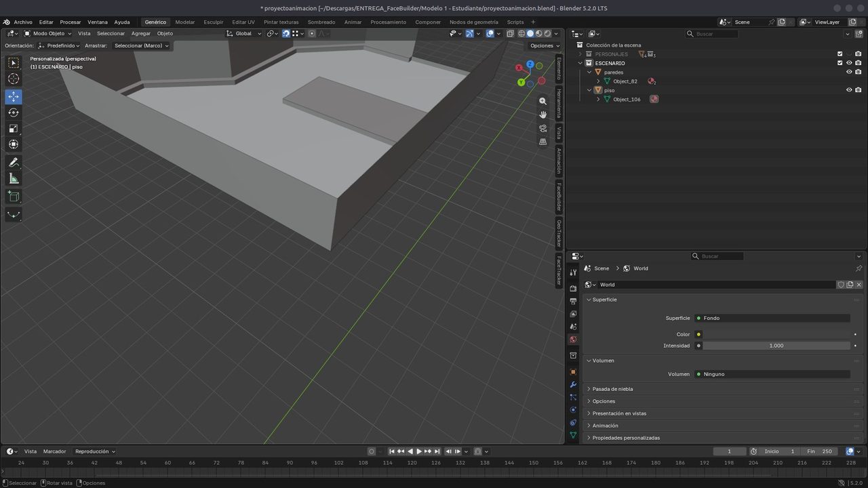Image resolution: width=868 pixels, height=488 pixels.
Task: Select the Select Box tool
Action: (14, 63)
